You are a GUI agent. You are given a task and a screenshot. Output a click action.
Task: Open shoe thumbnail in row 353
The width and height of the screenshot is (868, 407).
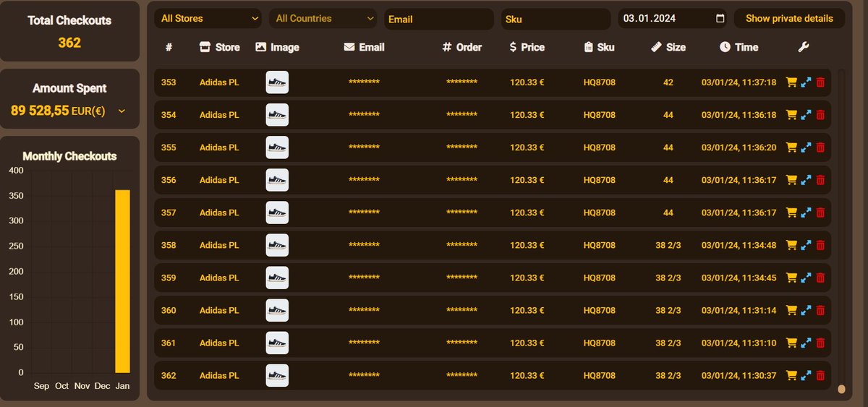point(277,82)
